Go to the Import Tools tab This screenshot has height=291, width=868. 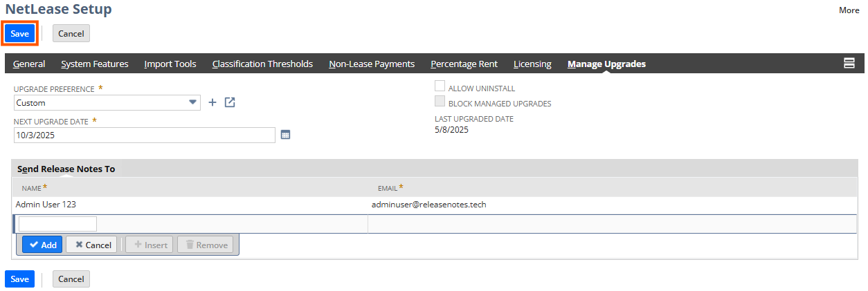(x=170, y=64)
